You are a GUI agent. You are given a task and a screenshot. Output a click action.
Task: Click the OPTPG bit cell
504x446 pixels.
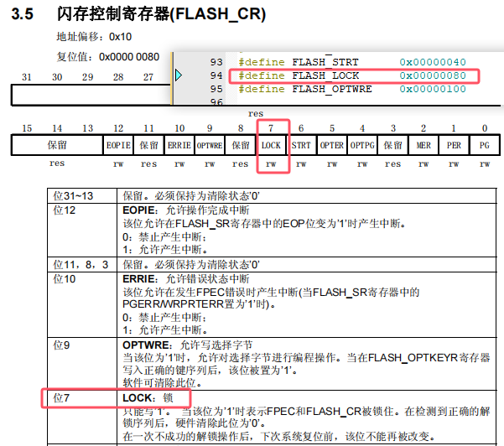362,145
